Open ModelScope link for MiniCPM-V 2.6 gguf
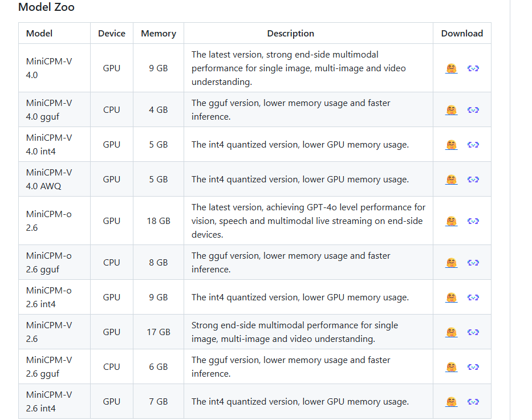 click(x=473, y=367)
